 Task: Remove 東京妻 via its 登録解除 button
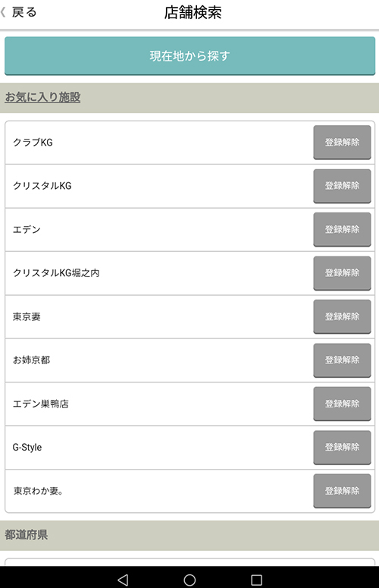pos(342,316)
